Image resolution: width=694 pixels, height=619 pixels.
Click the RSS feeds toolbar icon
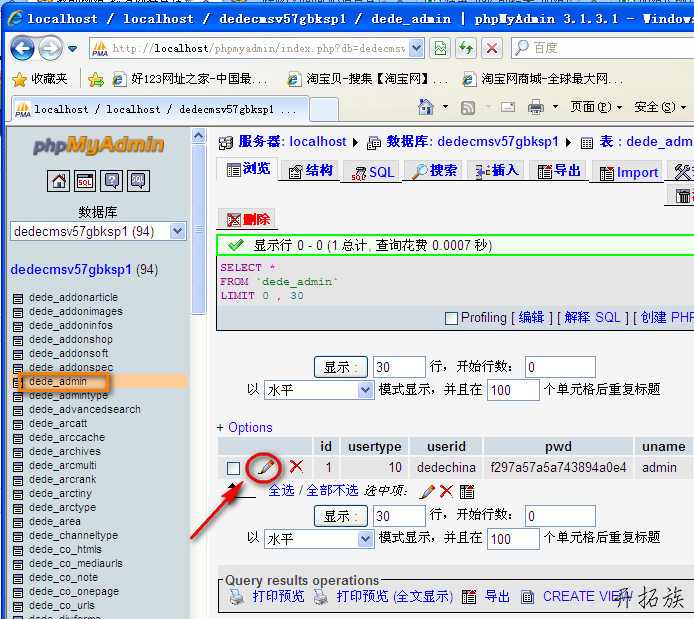[468, 108]
